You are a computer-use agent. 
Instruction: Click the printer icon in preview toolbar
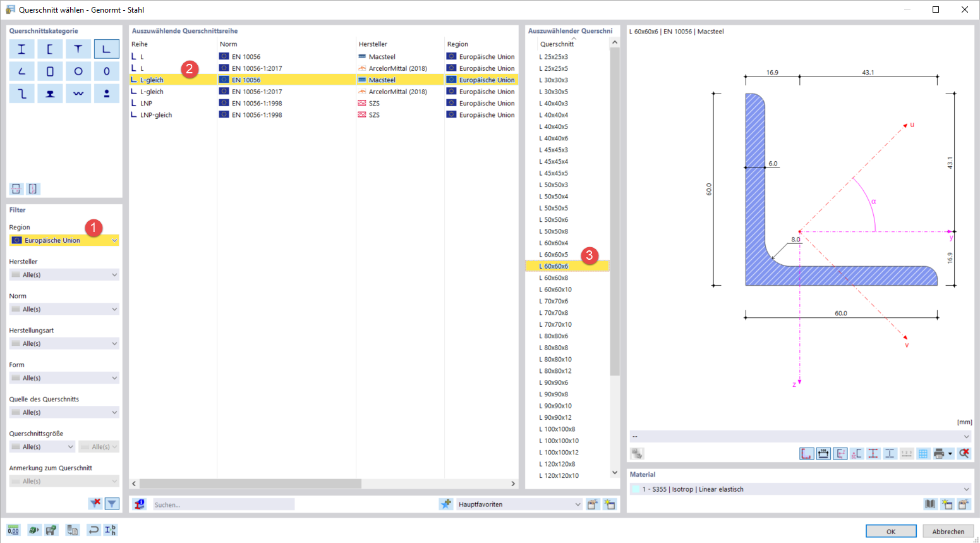[939, 453]
